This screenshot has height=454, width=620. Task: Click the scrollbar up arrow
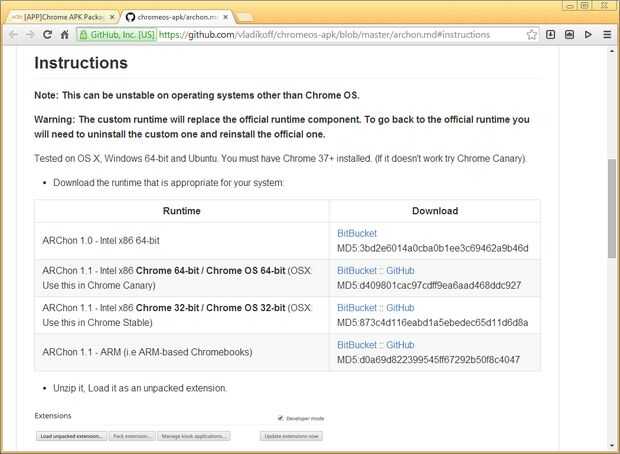click(x=612, y=51)
